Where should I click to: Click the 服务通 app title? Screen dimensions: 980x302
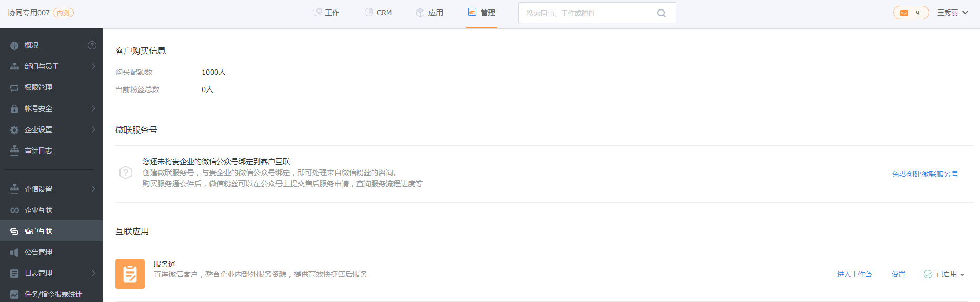point(165,264)
